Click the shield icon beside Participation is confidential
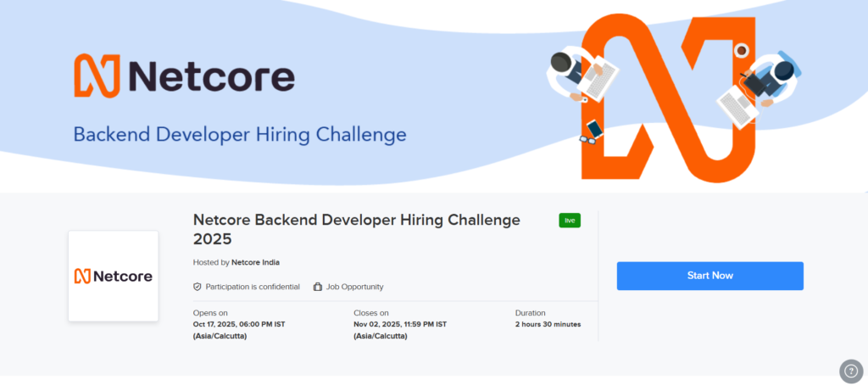 click(198, 287)
